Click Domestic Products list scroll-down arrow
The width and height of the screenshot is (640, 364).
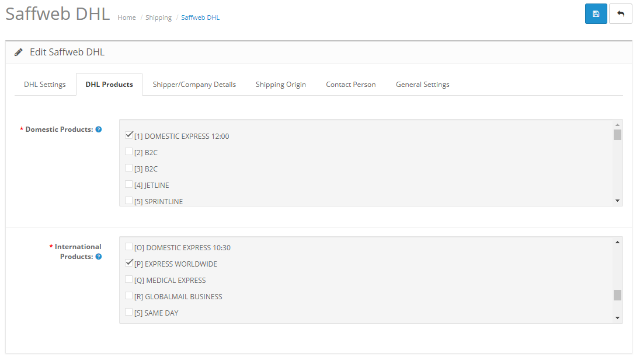point(618,201)
